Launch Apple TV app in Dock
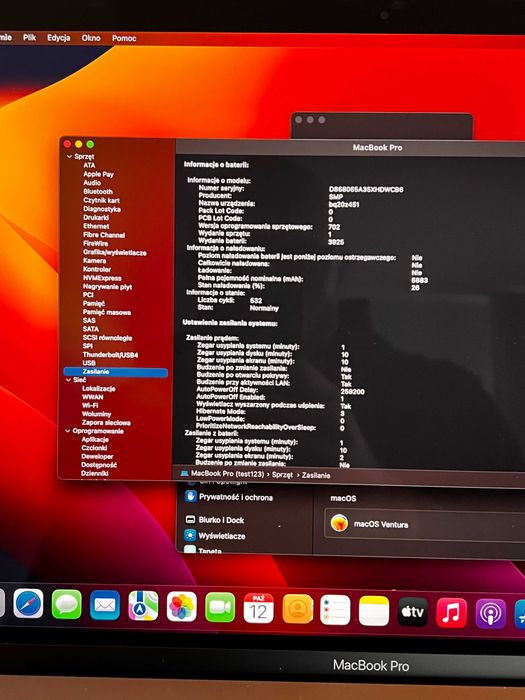This screenshot has height=700, width=525. click(412, 612)
